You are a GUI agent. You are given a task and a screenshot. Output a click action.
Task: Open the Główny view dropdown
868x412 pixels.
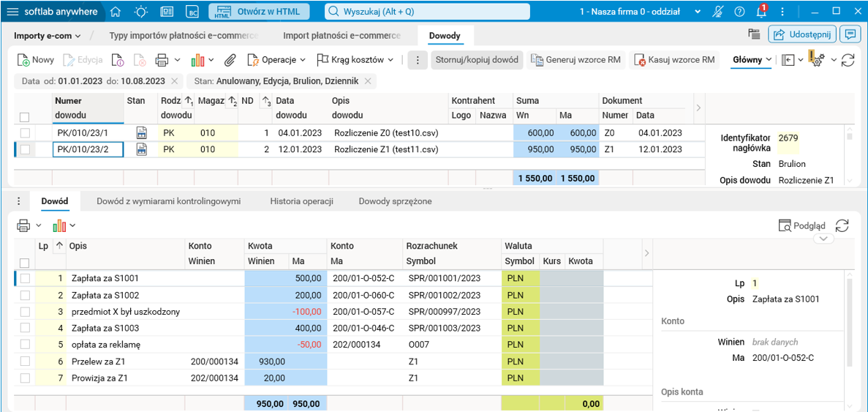pos(752,60)
